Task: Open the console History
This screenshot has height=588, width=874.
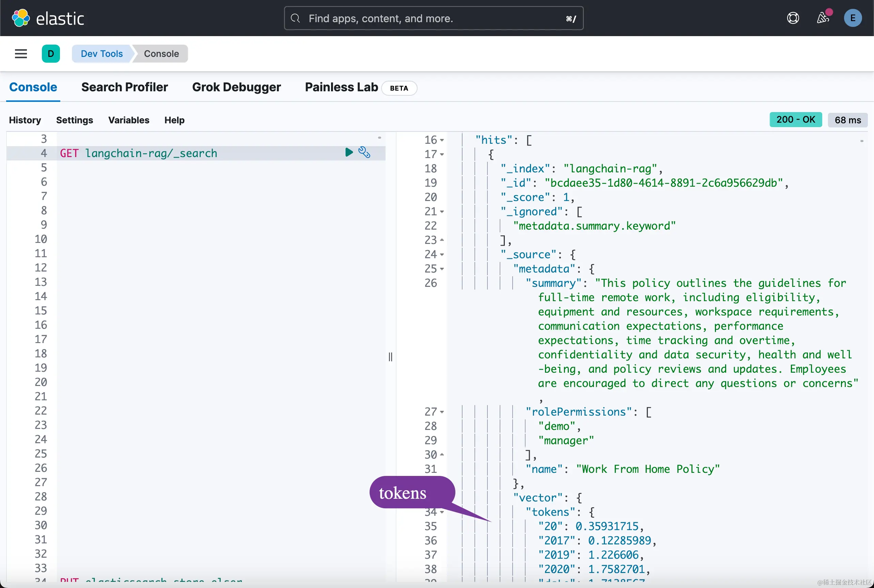Action: [25, 120]
